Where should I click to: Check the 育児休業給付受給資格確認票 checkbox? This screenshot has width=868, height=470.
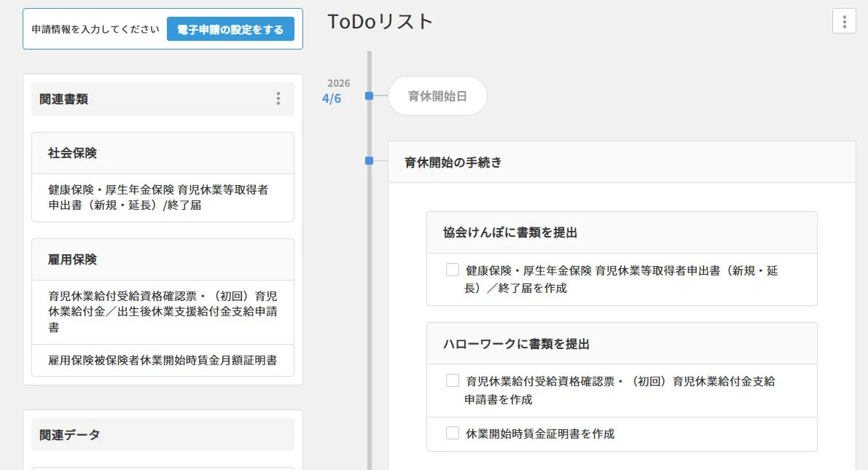[451, 380]
